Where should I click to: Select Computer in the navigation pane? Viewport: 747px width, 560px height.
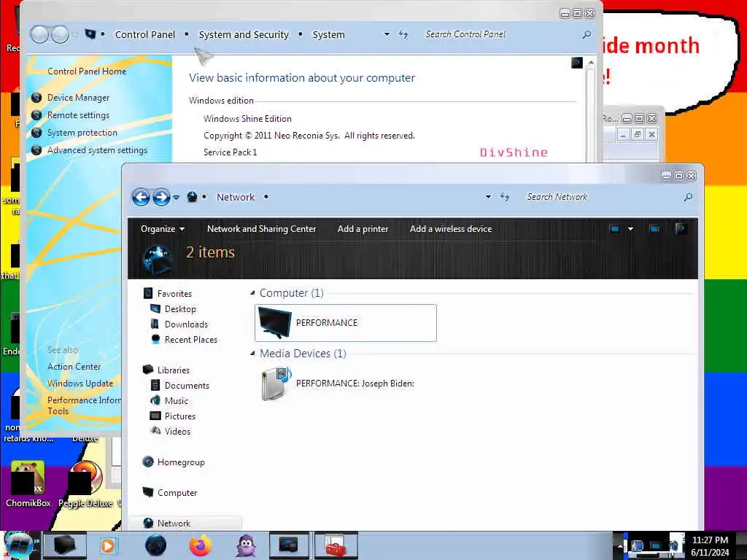pyautogui.click(x=177, y=493)
